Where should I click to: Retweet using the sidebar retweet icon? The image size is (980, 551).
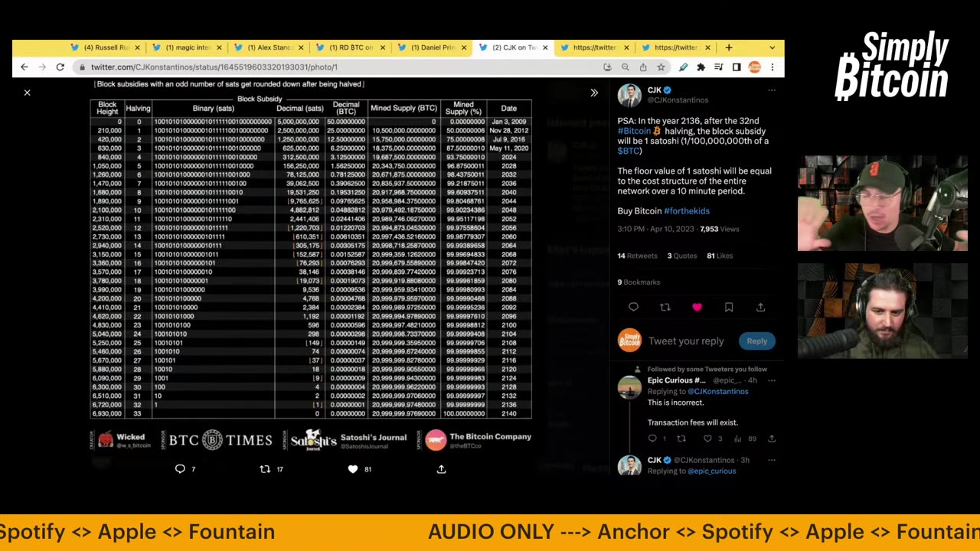(665, 307)
